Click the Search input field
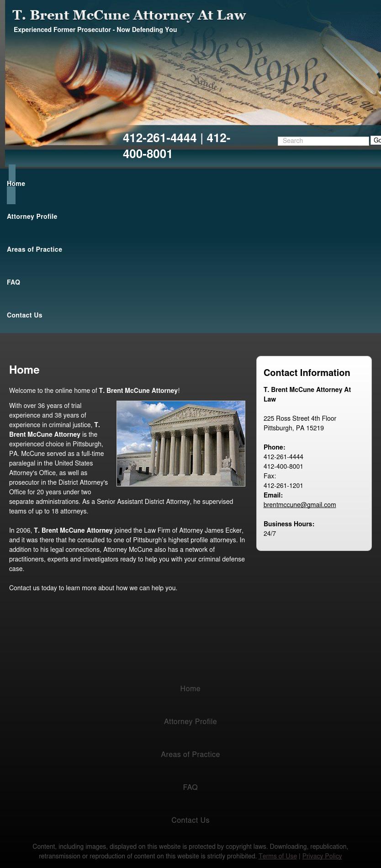381x868 pixels. (323, 141)
